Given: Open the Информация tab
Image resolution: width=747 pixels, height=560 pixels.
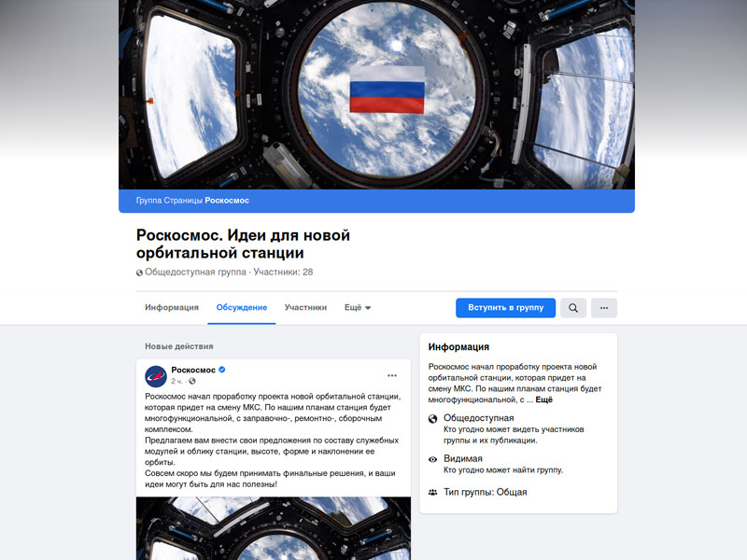Looking at the screenshot, I should pos(172,308).
